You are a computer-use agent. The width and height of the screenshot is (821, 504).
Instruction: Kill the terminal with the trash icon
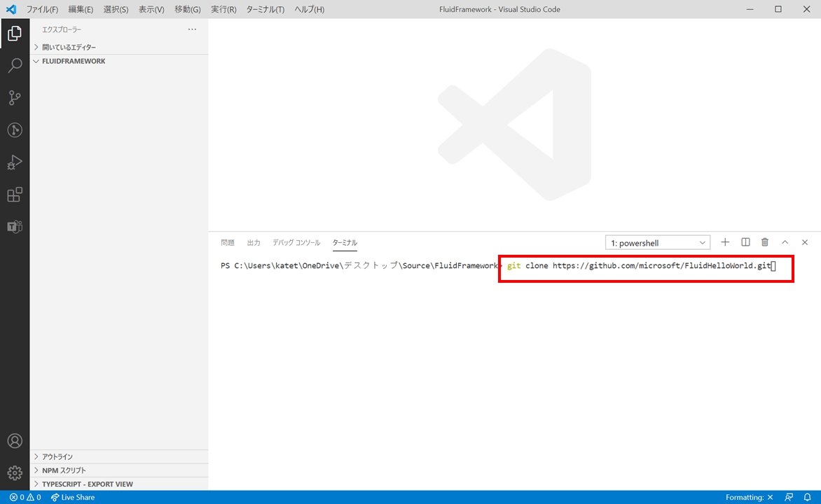764,242
